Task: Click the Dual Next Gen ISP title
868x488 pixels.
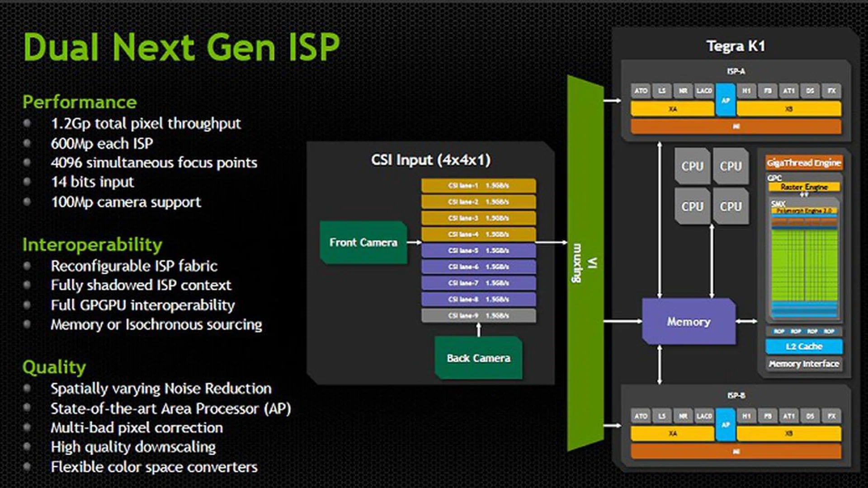Action: pyautogui.click(x=181, y=47)
